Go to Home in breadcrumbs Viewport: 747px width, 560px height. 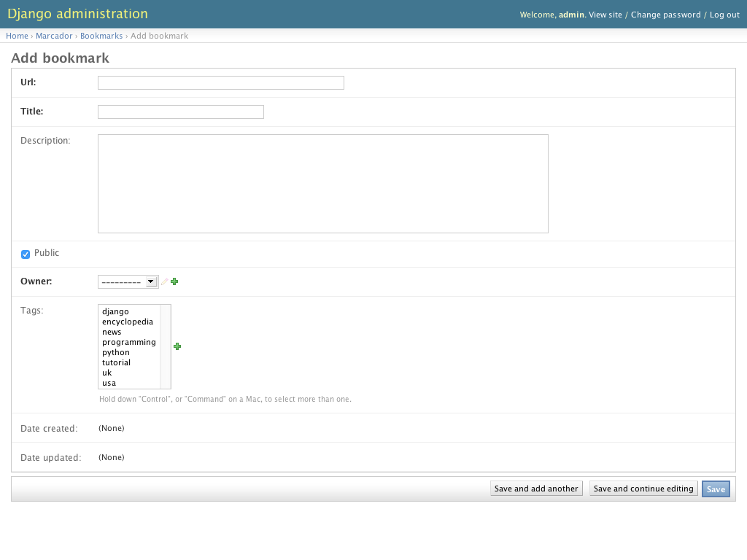click(18, 36)
